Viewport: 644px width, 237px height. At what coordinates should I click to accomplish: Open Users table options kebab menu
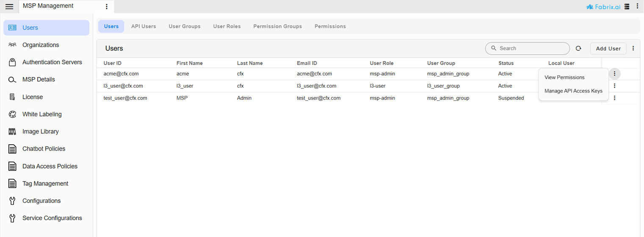pyautogui.click(x=633, y=48)
